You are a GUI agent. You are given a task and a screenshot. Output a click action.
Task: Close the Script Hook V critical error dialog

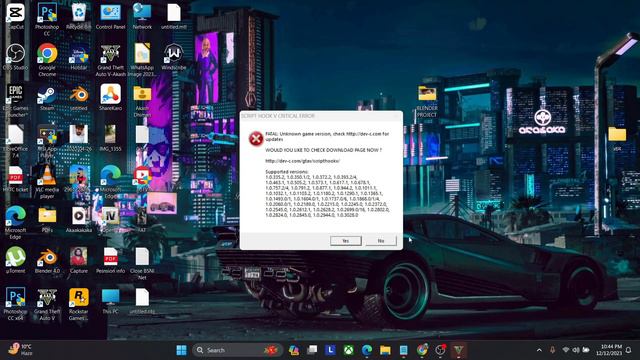(396, 116)
